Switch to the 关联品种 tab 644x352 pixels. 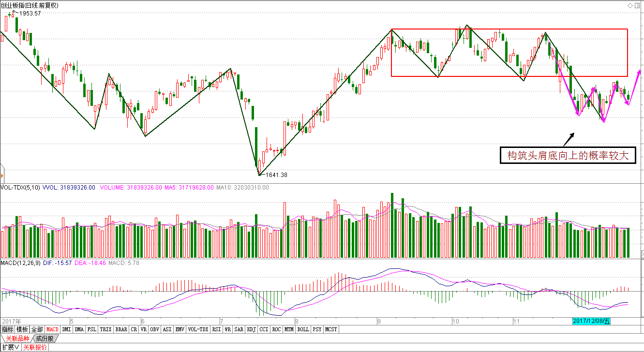click(17, 338)
